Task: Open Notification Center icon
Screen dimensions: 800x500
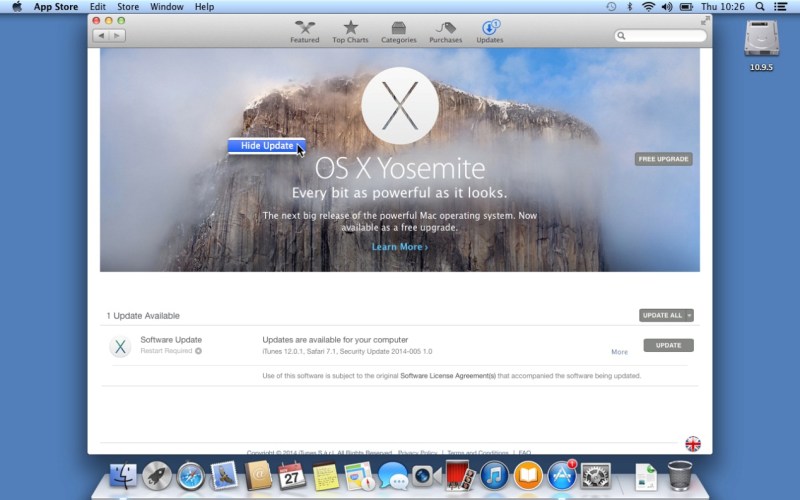Action: 780,7
